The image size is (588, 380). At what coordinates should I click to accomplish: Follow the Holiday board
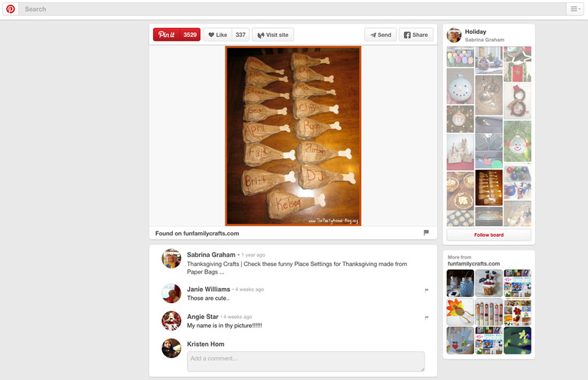[x=488, y=234]
